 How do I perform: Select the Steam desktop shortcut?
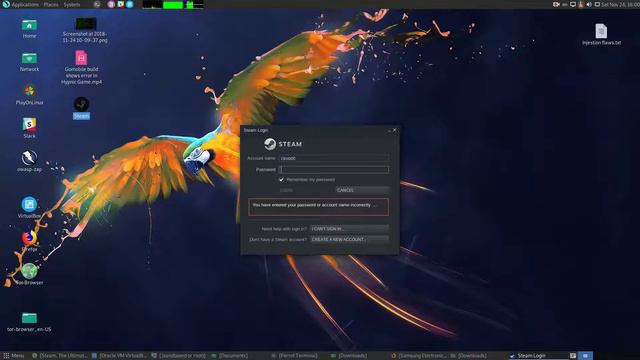click(x=81, y=108)
